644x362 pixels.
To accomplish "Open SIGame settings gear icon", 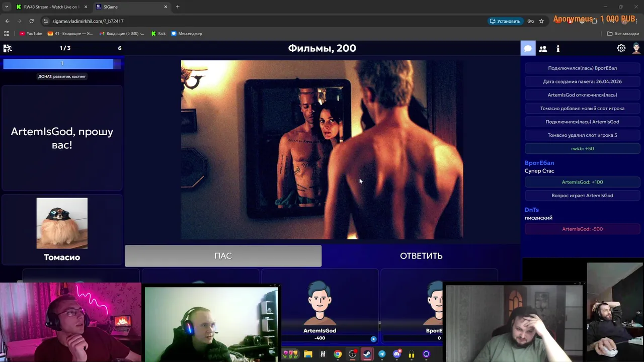I will [621, 48].
